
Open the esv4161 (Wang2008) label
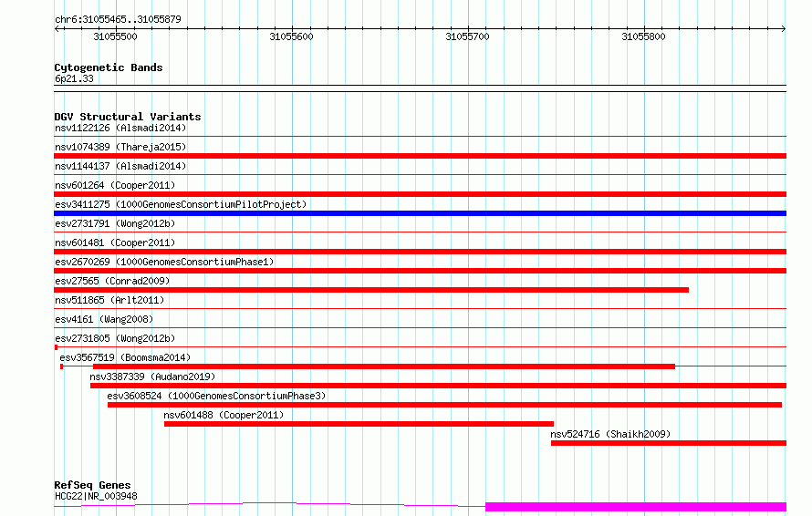coord(104,319)
